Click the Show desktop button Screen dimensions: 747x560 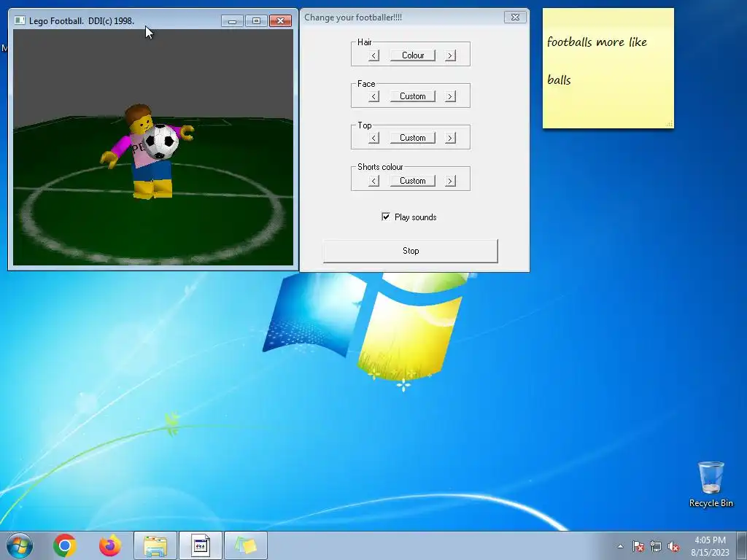tap(742, 545)
